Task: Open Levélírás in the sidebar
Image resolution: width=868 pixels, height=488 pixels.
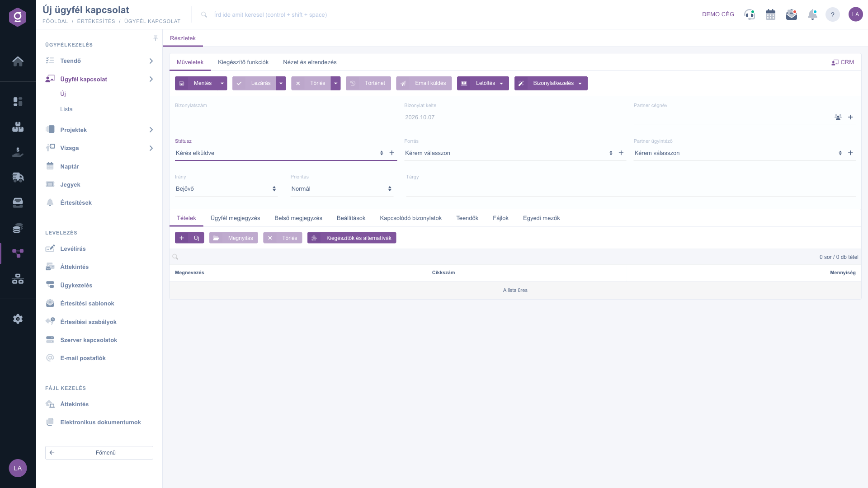Action: [73, 249]
